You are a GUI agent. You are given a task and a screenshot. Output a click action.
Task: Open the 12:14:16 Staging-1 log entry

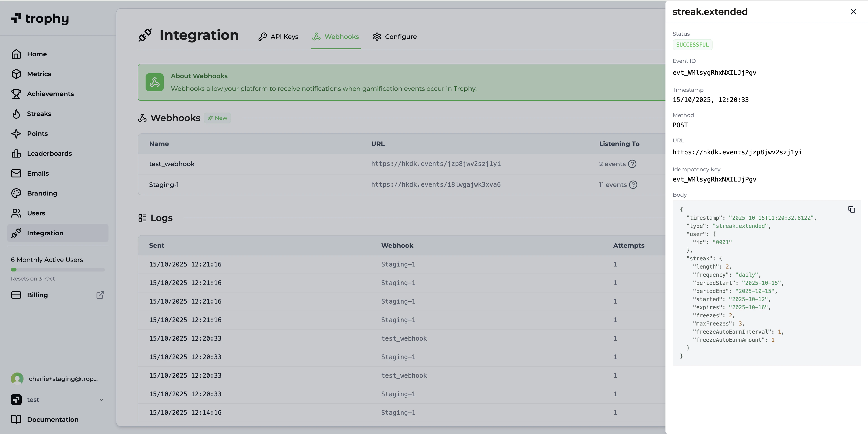pos(185,413)
